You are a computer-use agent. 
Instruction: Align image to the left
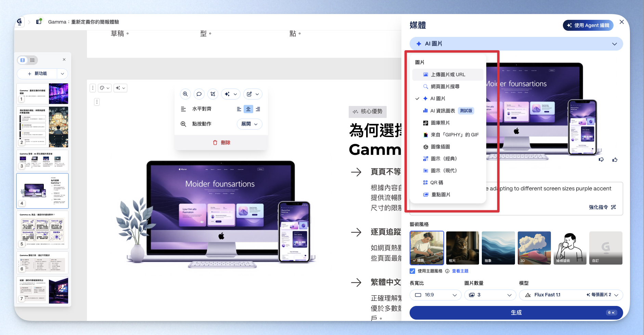point(239,109)
